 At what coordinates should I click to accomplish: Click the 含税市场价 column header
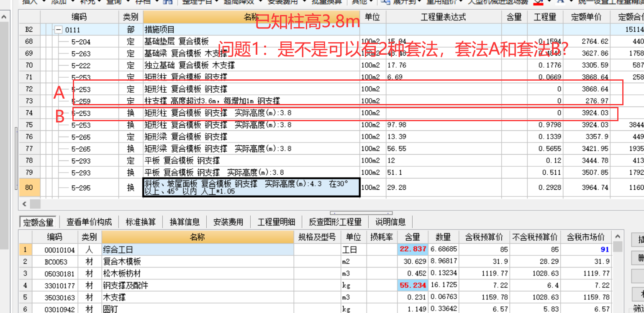pos(586,237)
